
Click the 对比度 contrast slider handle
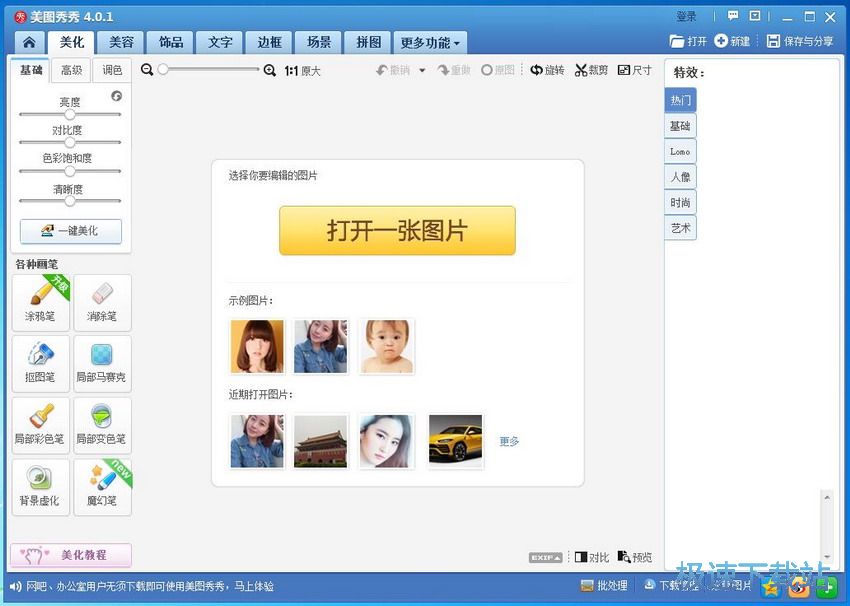[70, 143]
